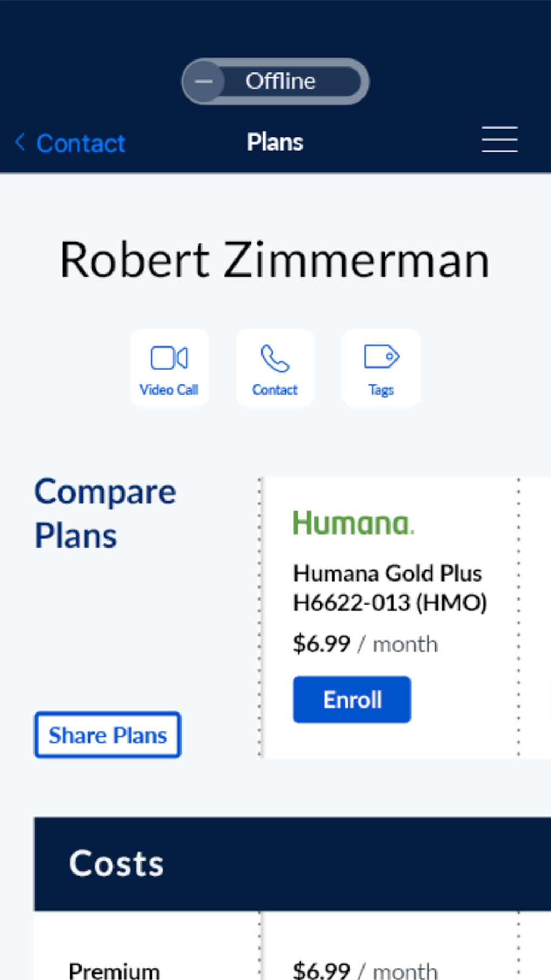Click the Compare Plans heading
Viewport: 551px width, 980px height.
(x=105, y=513)
